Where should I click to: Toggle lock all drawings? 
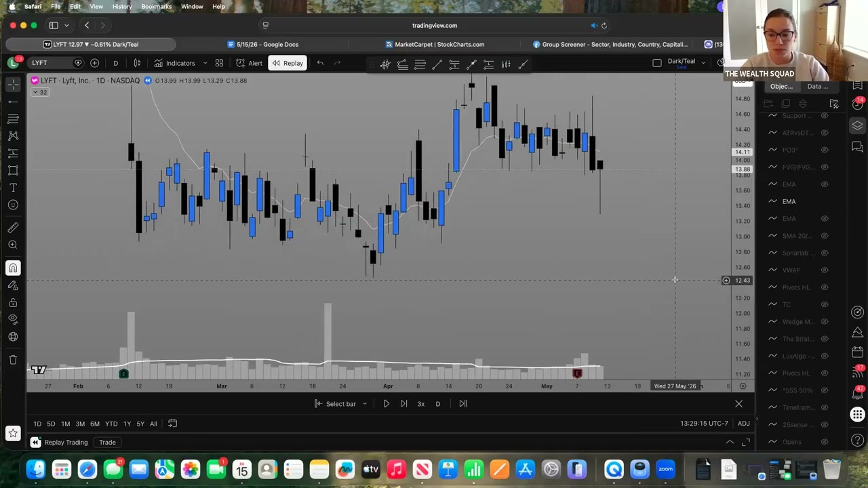(13, 302)
